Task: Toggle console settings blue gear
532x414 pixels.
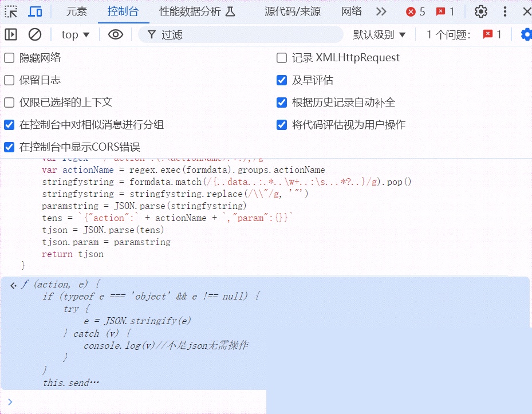Action: click(x=527, y=34)
